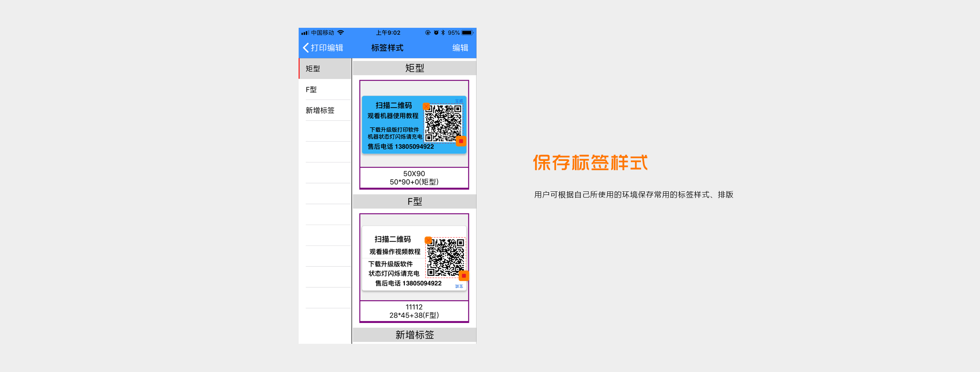
Task: Click the Bluetooth icon in the status bar
Action: 443,33
